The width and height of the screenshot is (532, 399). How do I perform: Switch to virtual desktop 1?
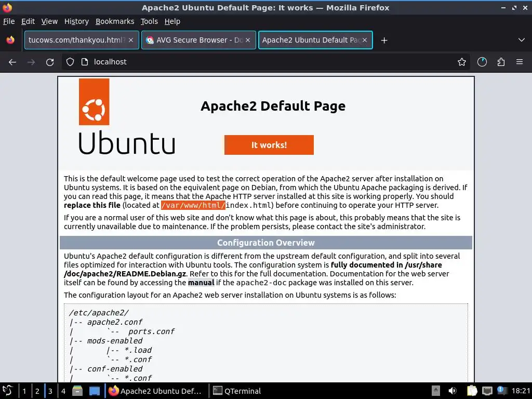[24, 391]
